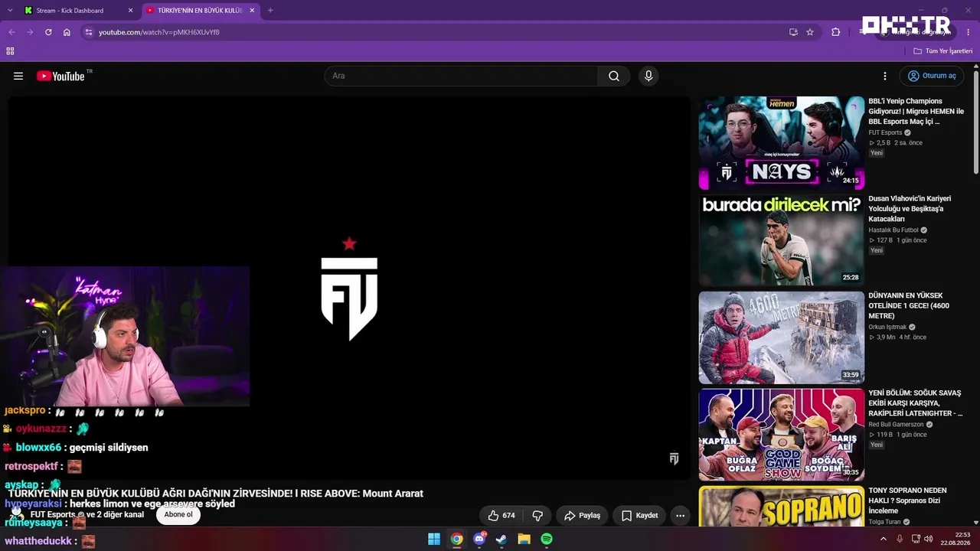Open the Dusan Vlahovic video thumbnail
This screenshot has height=551, width=980.
pos(782,240)
